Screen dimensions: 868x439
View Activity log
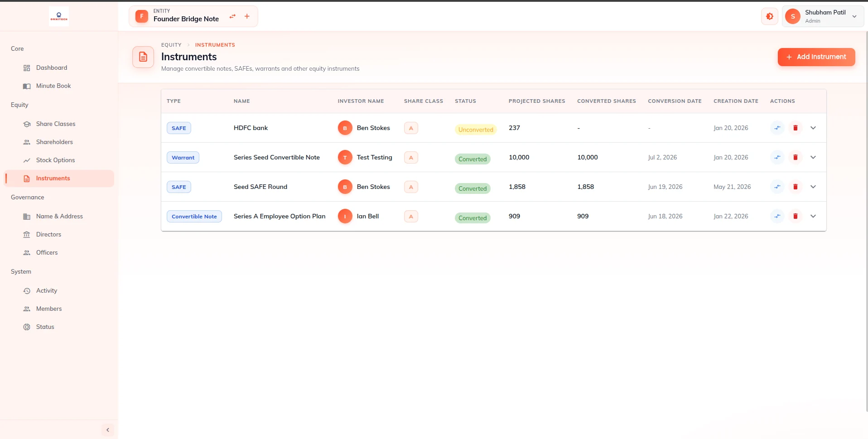59,290
